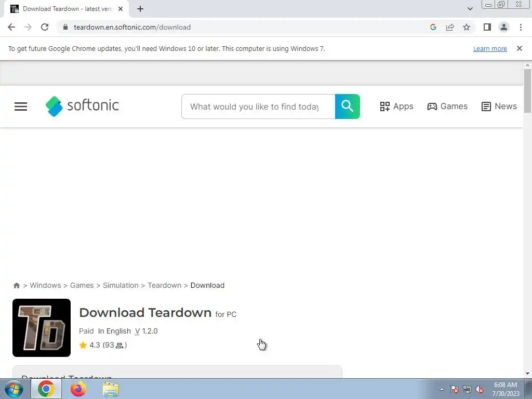Click the home icon in breadcrumb
The width and height of the screenshot is (532, 399).
point(16,285)
